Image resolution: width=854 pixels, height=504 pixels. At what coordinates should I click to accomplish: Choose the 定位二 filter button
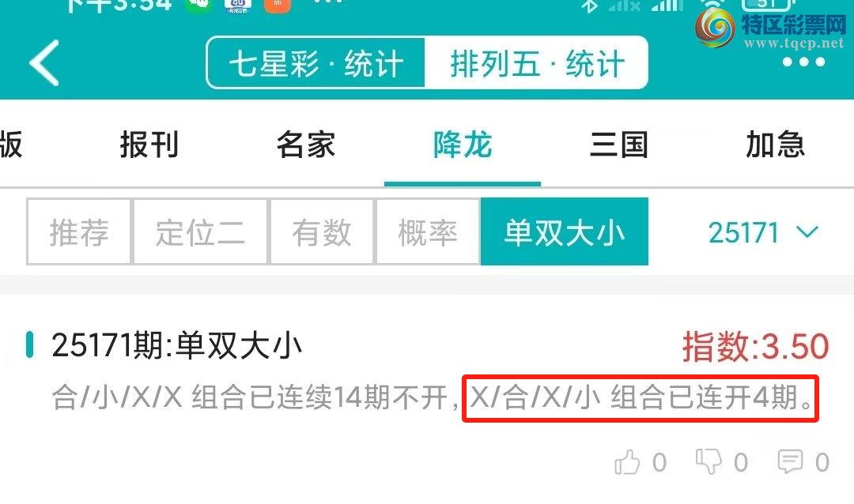200,232
